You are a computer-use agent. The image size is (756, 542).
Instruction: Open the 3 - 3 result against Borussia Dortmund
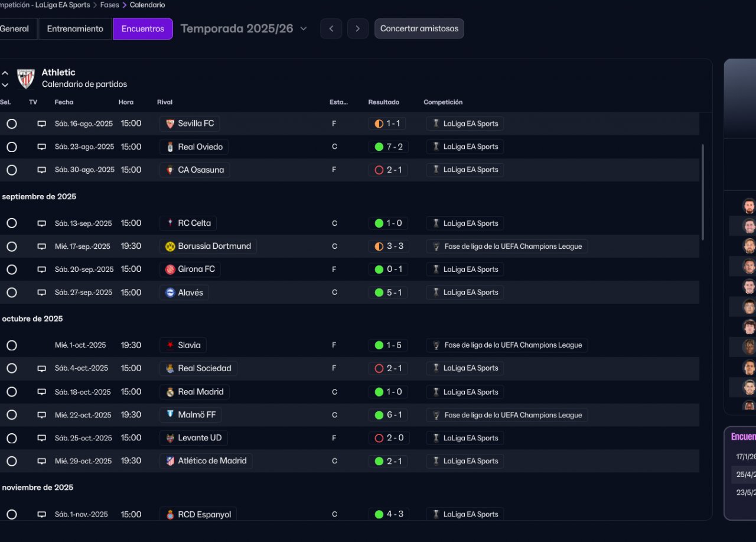click(388, 246)
